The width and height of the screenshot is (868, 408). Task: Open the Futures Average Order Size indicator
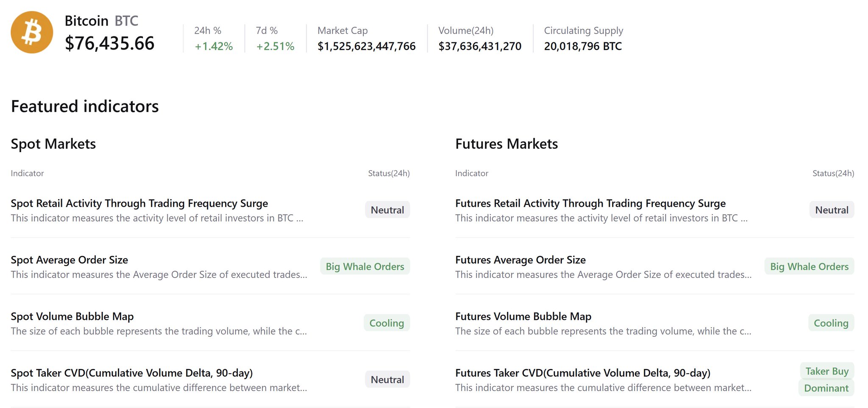(520, 260)
